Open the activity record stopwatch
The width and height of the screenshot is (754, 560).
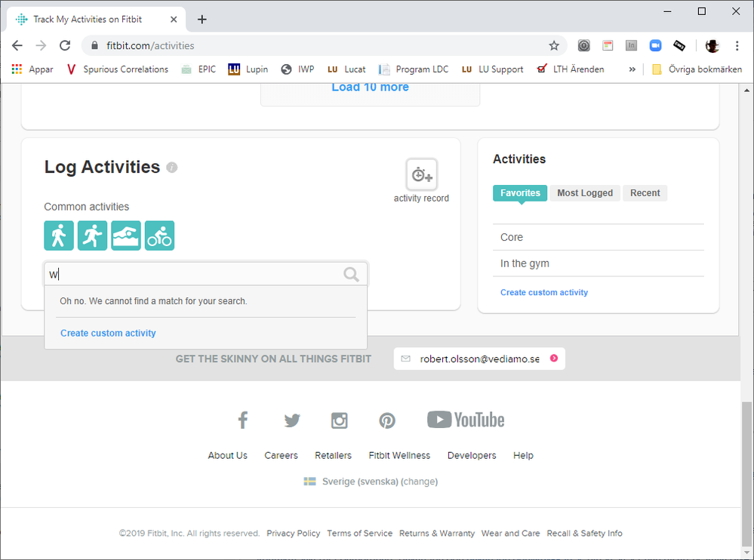tap(421, 175)
